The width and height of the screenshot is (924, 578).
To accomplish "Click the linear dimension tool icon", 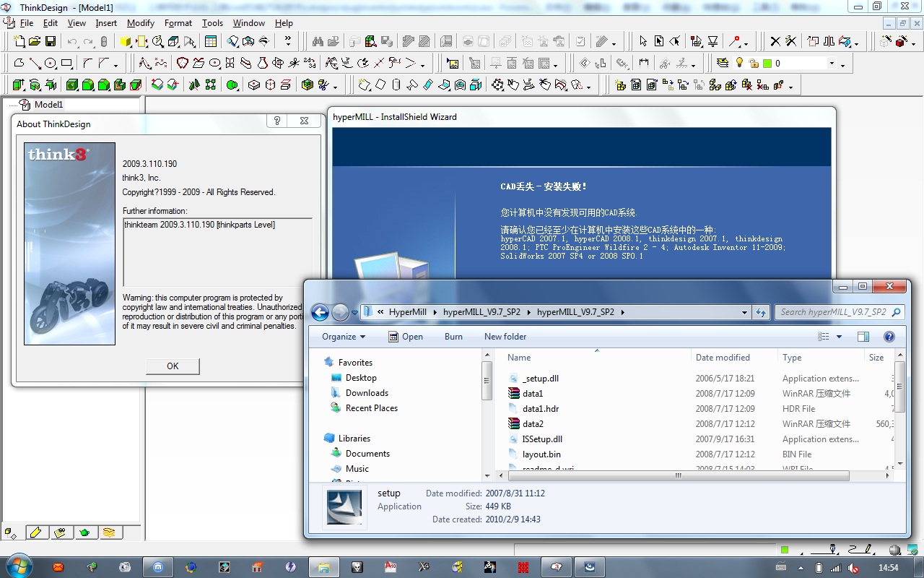I will pos(644,63).
